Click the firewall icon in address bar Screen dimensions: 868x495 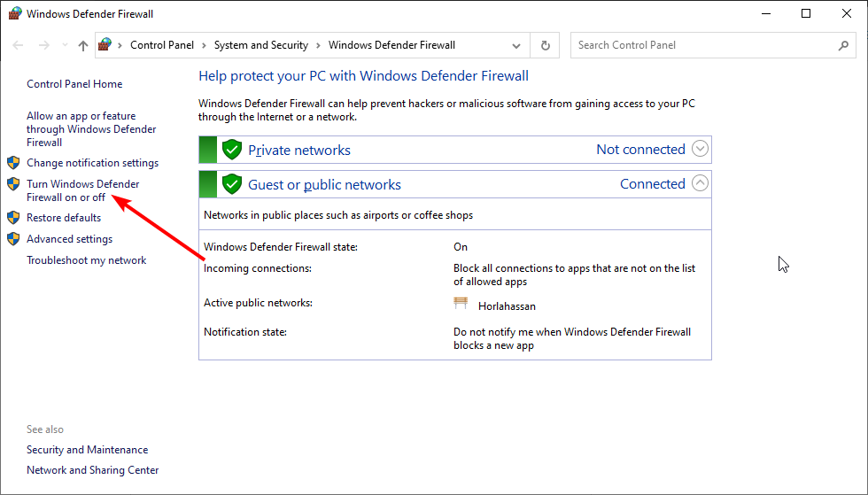pos(106,45)
